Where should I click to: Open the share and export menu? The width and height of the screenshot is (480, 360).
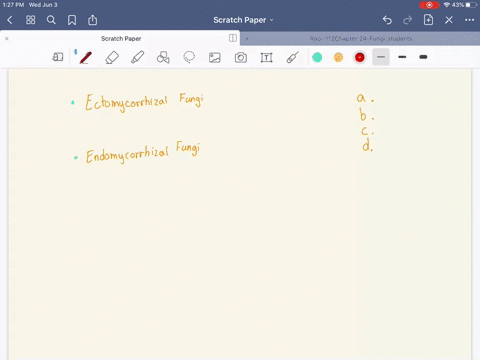(x=92, y=20)
